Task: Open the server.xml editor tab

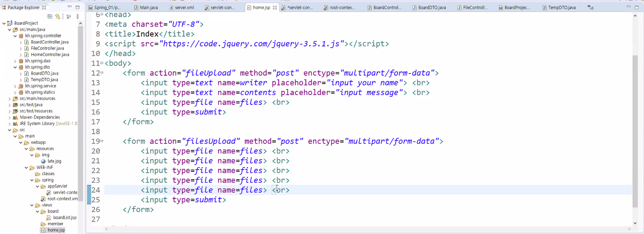Action: [182, 8]
